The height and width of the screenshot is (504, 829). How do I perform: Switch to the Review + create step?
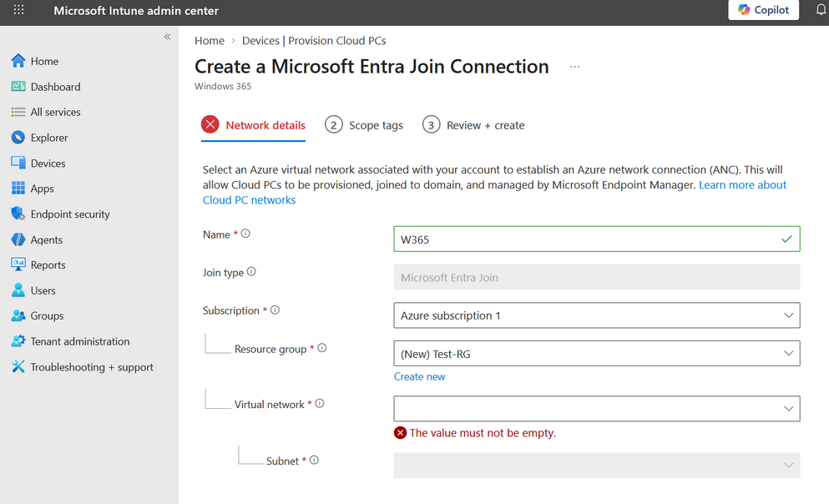click(473, 125)
